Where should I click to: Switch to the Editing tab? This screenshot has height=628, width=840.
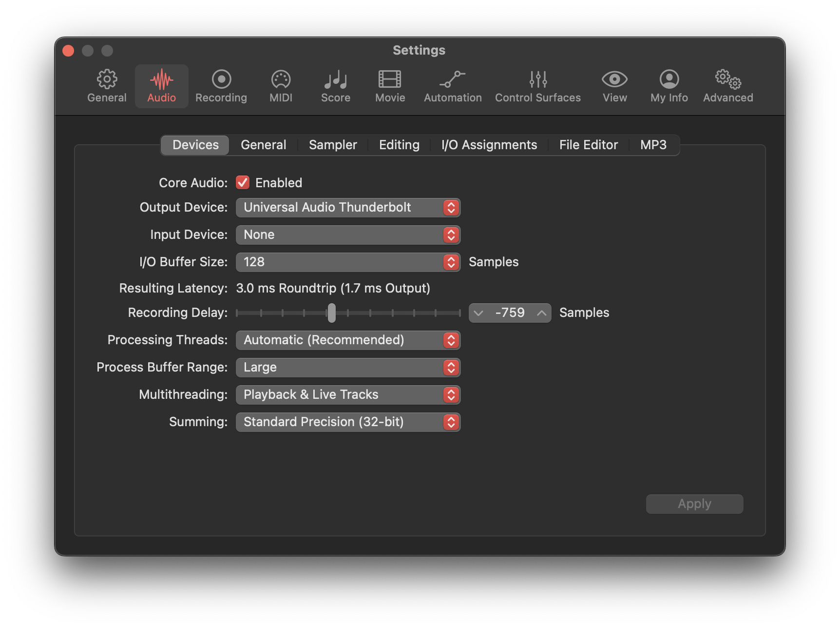pos(399,145)
